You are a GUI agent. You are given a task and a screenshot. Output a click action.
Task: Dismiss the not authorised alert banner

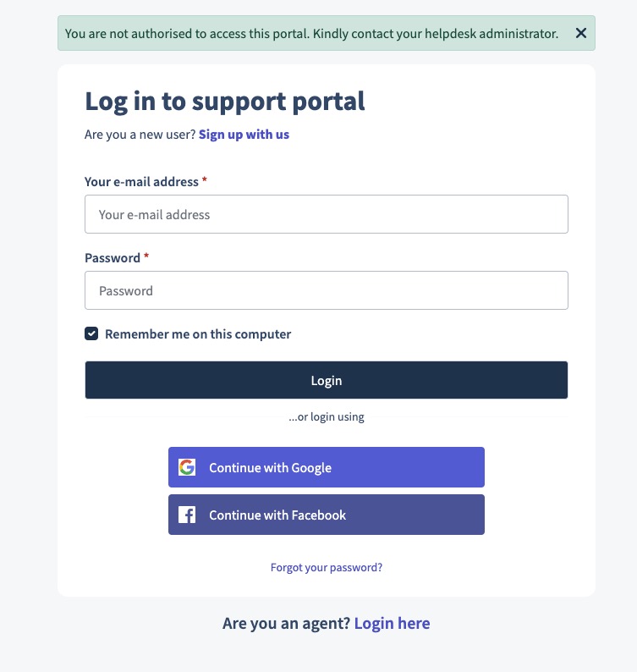pos(580,33)
